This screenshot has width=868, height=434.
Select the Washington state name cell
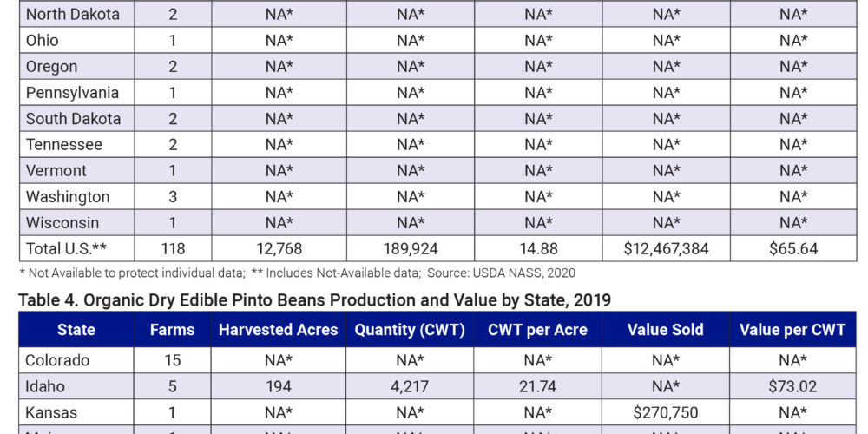68,197
